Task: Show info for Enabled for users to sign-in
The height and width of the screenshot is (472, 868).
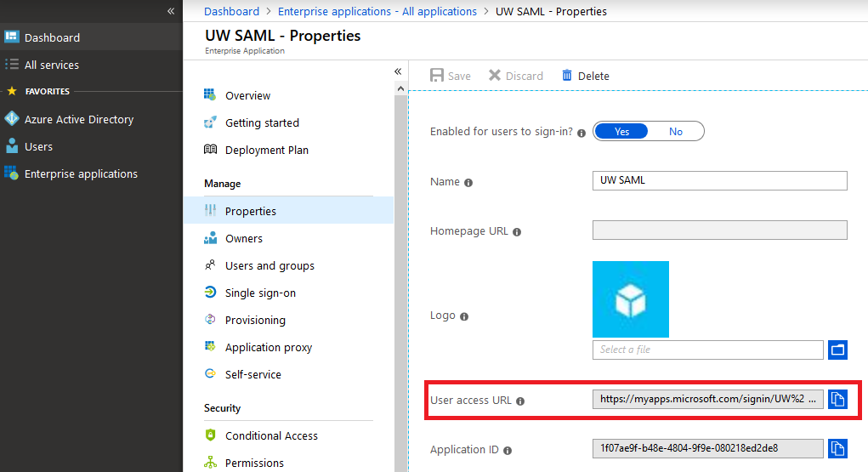Action: click(582, 133)
